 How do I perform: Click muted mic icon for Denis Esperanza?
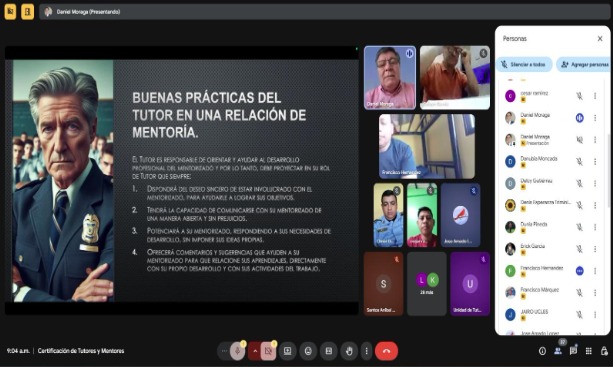tap(579, 205)
